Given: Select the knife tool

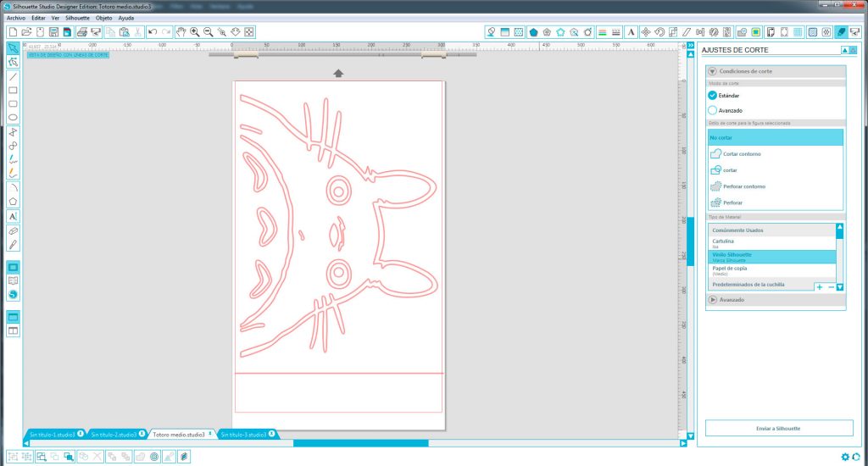Looking at the screenshot, I should click(x=13, y=245).
